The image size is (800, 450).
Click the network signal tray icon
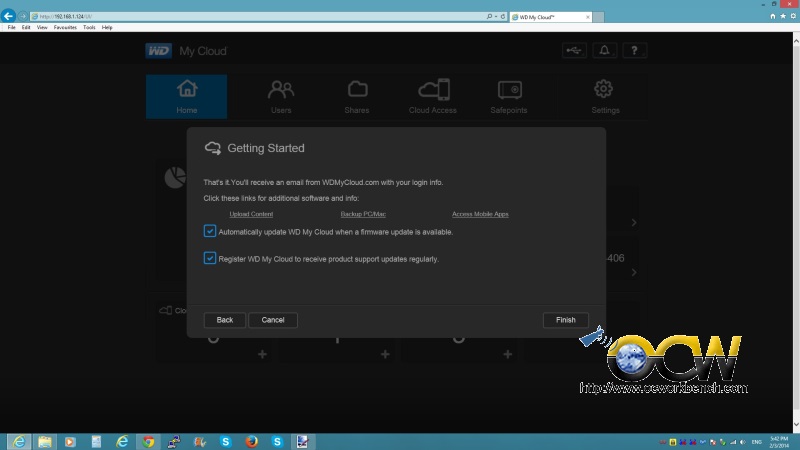coord(733,442)
